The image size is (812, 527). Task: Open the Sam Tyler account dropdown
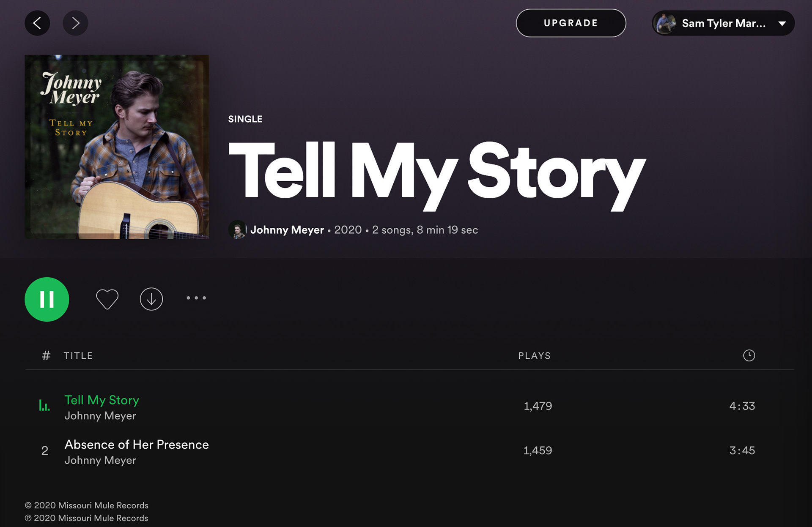[x=782, y=23]
